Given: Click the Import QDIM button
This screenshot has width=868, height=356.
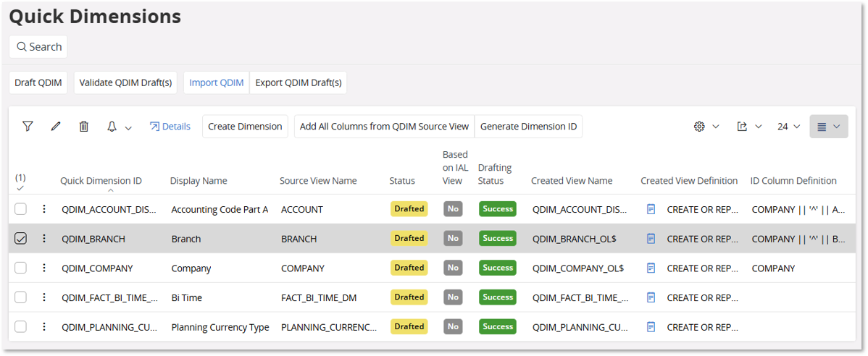Looking at the screenshot, I should 217,83.
